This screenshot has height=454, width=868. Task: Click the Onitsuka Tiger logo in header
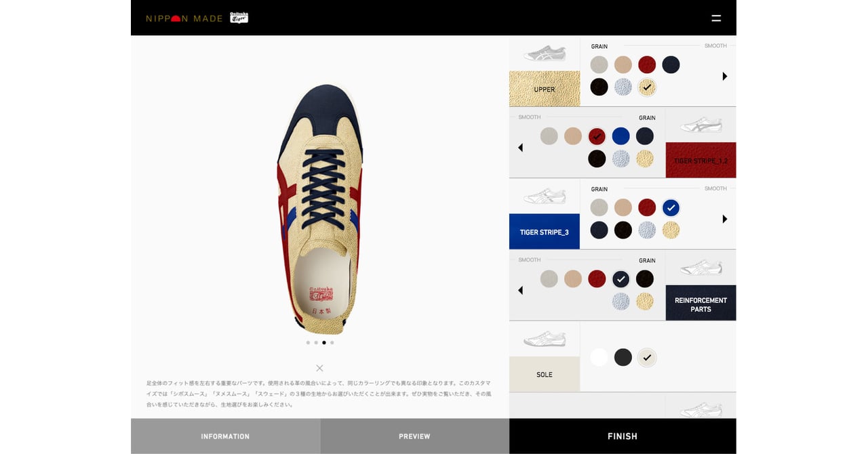coord(239,18)
